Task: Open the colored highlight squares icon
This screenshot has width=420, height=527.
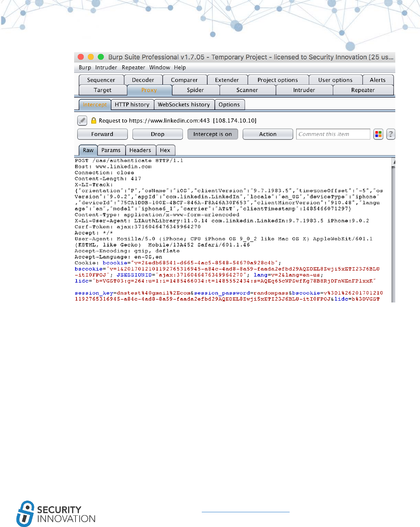Action: click(378, 134)
